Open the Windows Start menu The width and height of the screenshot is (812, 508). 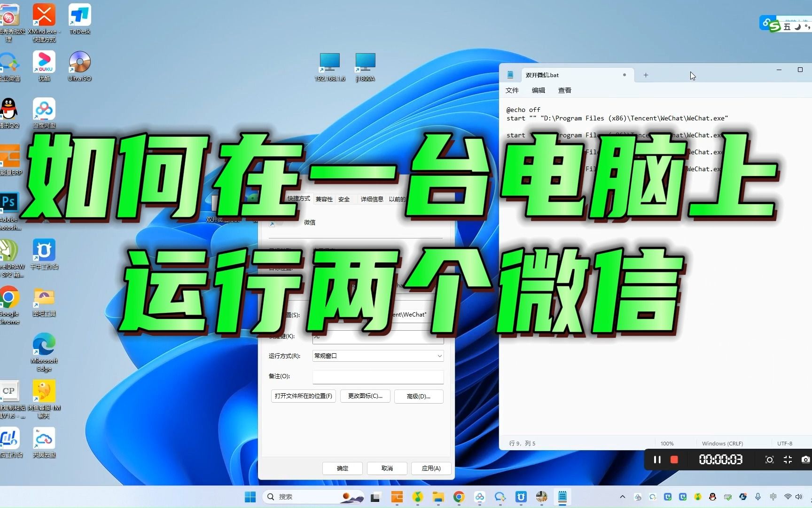[250, 497]
